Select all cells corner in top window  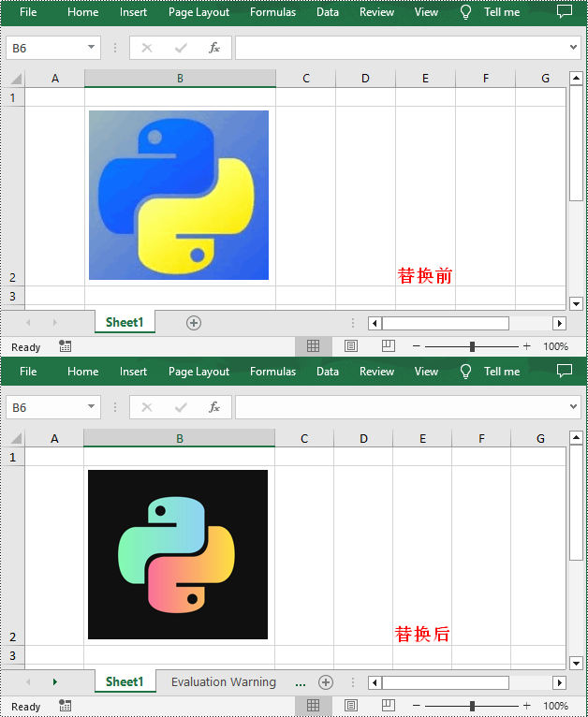click(x=16, y=79)
